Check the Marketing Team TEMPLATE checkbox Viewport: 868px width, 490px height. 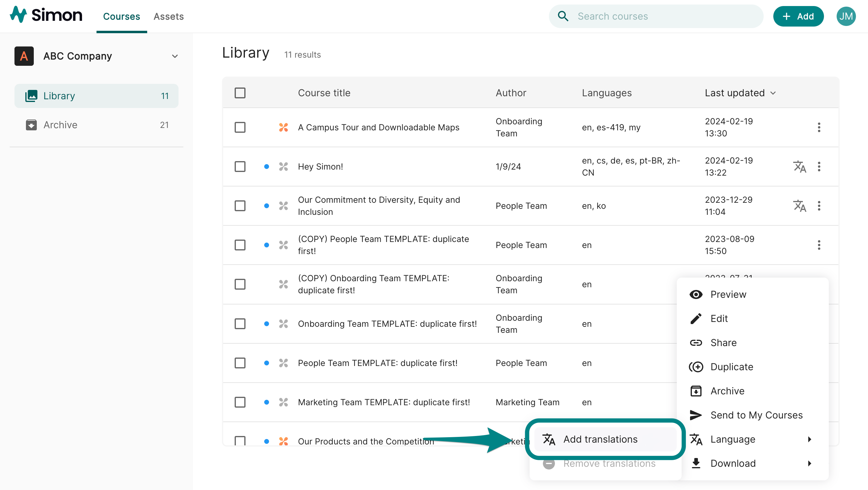240,402
